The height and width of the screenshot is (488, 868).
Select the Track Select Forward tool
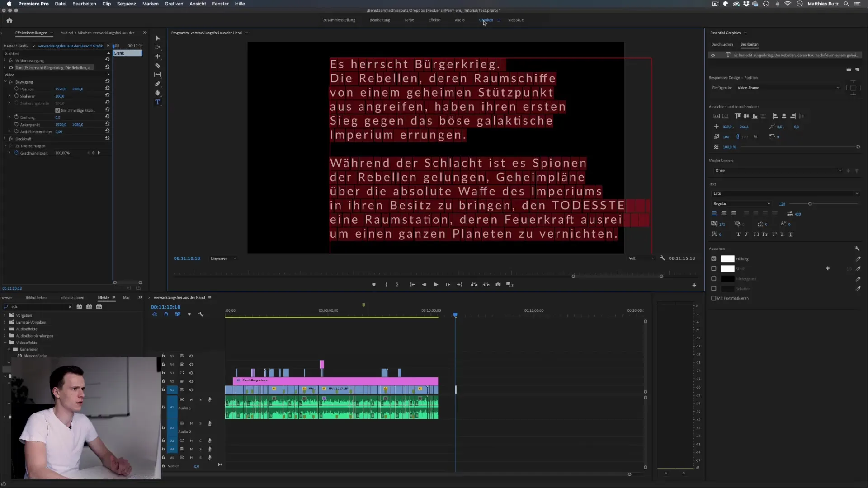coord(157,47)
